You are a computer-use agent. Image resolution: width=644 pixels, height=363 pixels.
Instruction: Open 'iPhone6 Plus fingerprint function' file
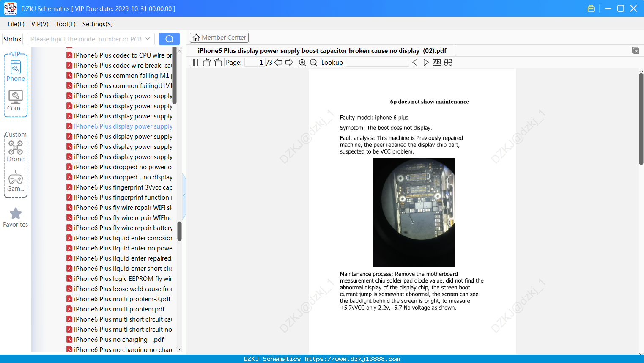(119, 198)
